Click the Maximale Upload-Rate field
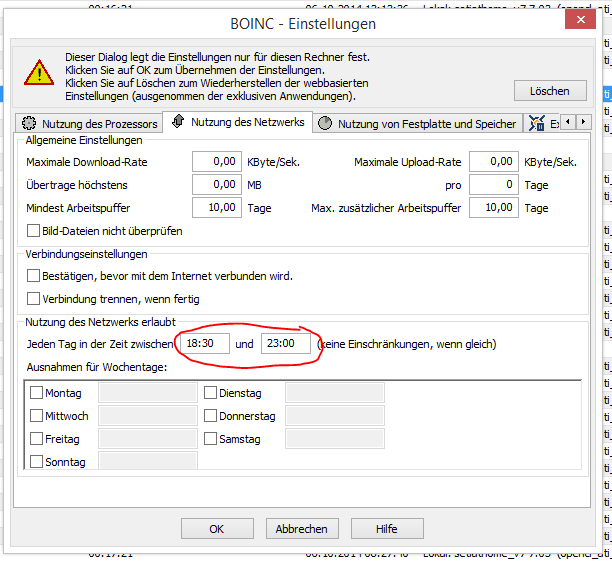The image size is (612, 561). click(x=494, y=162)
